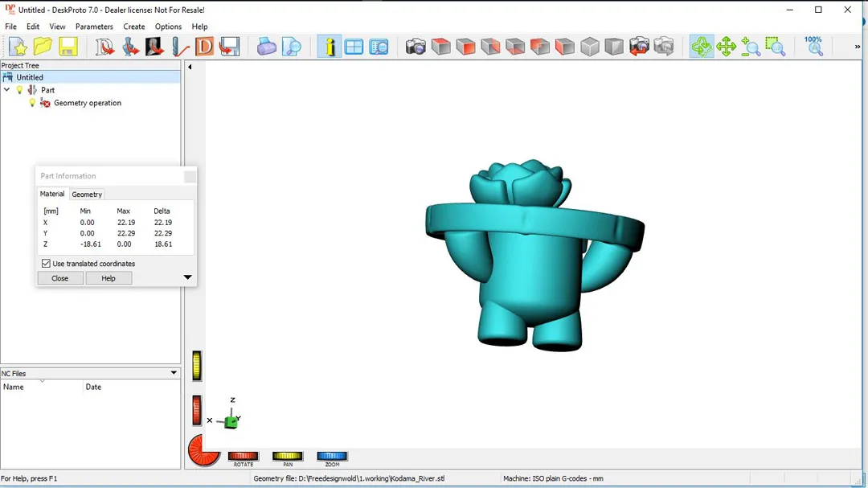Toggle Use translated coordinates checkbox
This screenshot has height=488, width=868.
pos(46,264)
